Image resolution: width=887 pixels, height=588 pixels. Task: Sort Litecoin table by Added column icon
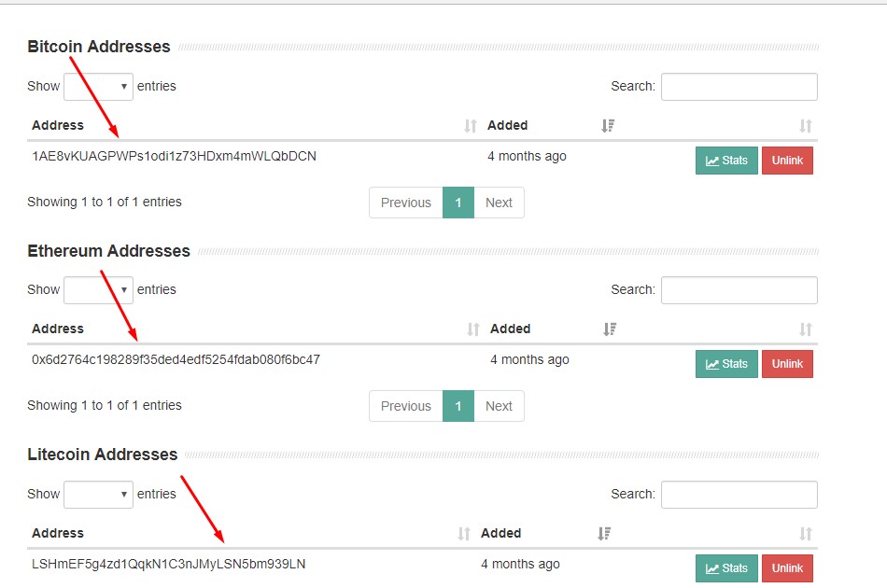point(603,534)
